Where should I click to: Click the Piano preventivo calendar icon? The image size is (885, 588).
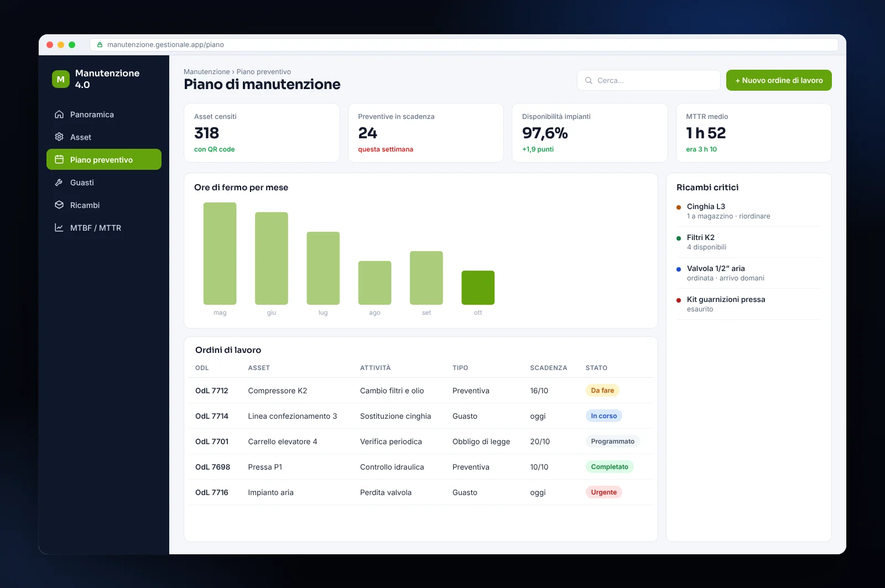click(59, 160)
